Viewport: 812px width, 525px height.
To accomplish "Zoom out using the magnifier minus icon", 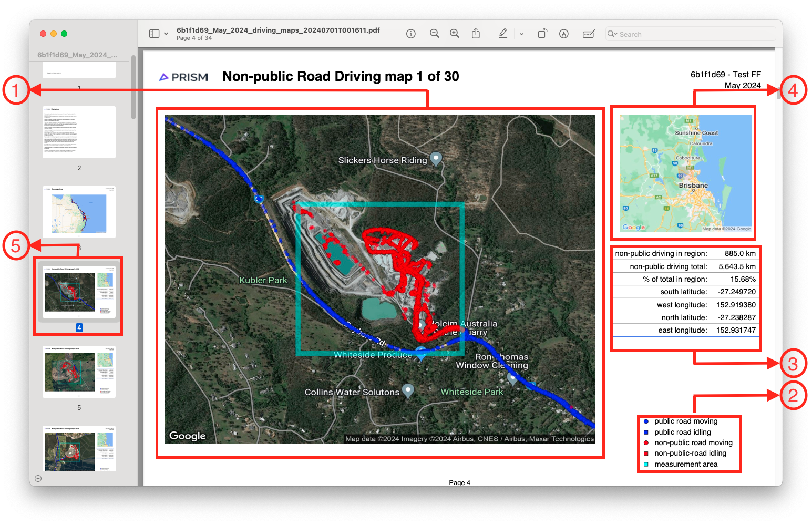I will click(x=434, y=34).
